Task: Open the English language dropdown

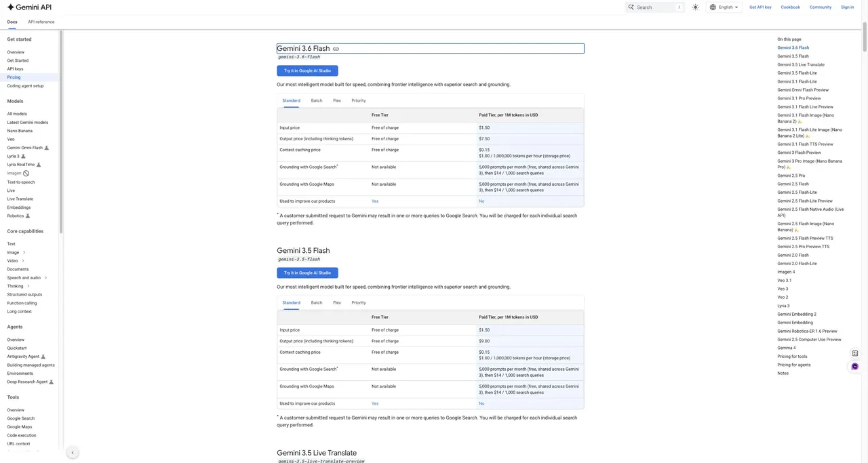Action: (724, 7)
